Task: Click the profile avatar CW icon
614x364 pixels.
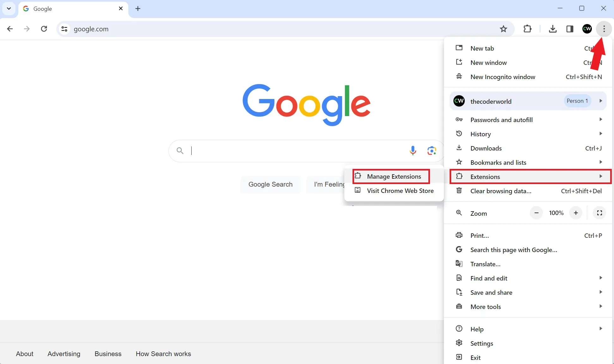Action: coord(587,28)
